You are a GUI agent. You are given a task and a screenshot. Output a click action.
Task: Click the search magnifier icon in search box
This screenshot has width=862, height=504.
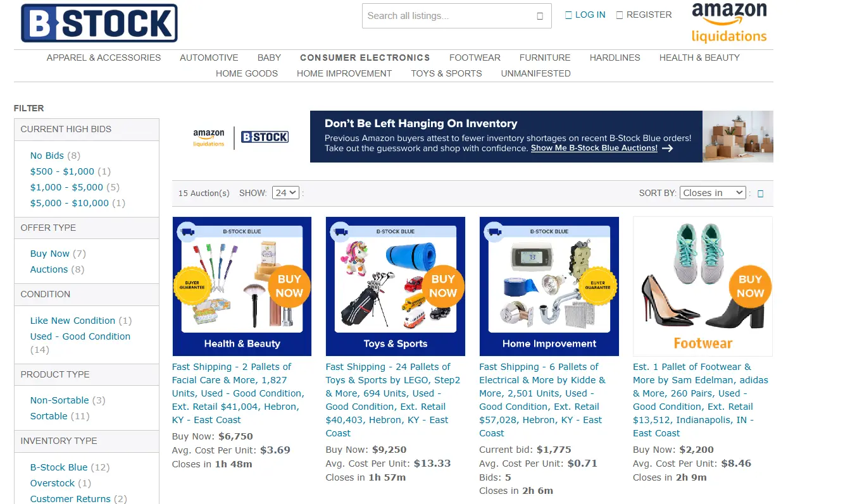point(540,16)
